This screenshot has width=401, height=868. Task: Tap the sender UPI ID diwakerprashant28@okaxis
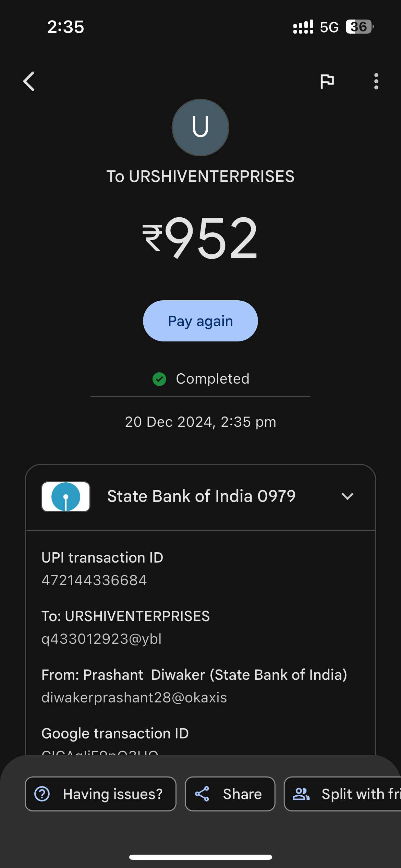click(134, 698)
